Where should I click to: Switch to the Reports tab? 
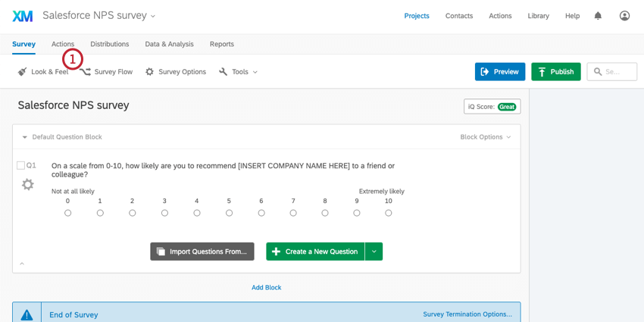(222, 44)
